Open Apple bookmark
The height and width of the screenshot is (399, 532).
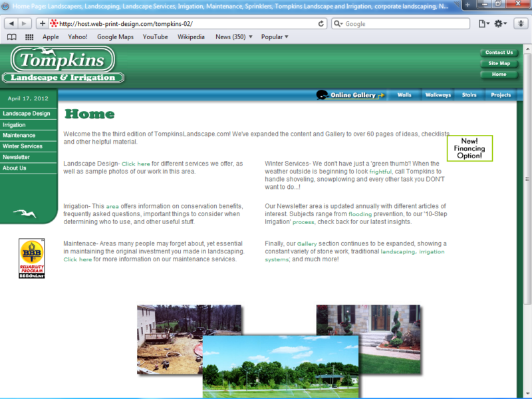[51, 37]
